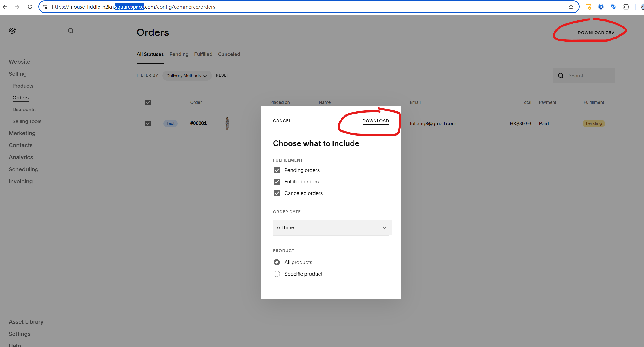This screenshot has width=644, height=347.
Task: Click the HK$39.99 total value
Action: click(520, 123)
